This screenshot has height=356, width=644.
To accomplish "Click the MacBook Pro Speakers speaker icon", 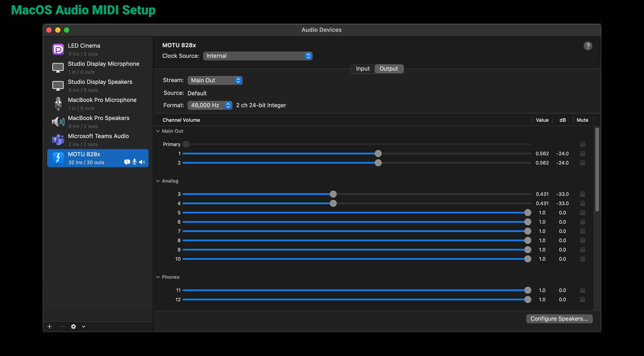I will (58, 122).
